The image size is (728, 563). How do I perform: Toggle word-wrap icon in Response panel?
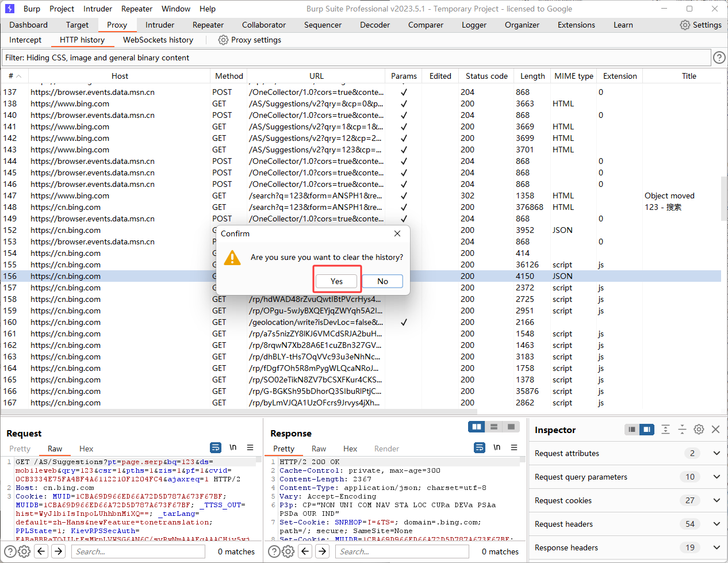[480, 447]
